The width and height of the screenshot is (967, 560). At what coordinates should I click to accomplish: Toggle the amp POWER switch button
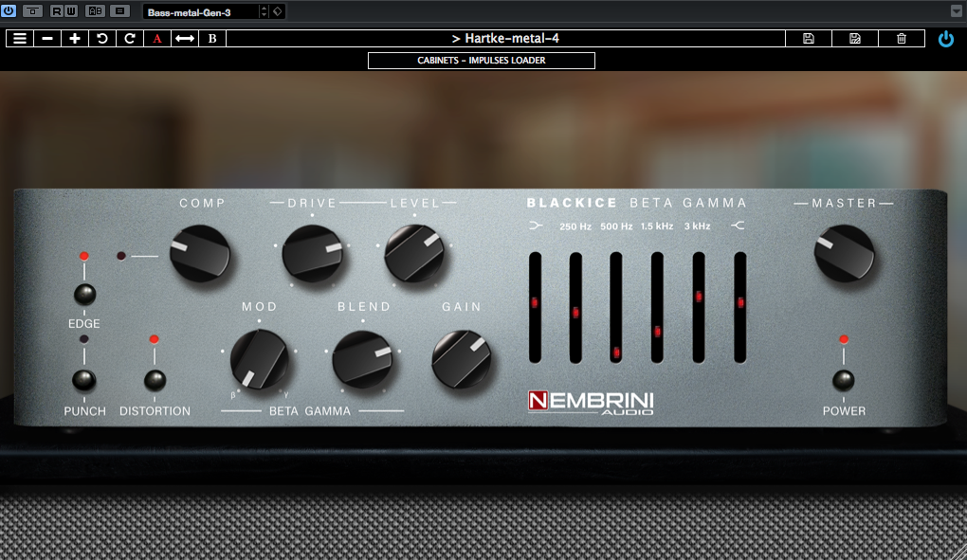(844, 380)
